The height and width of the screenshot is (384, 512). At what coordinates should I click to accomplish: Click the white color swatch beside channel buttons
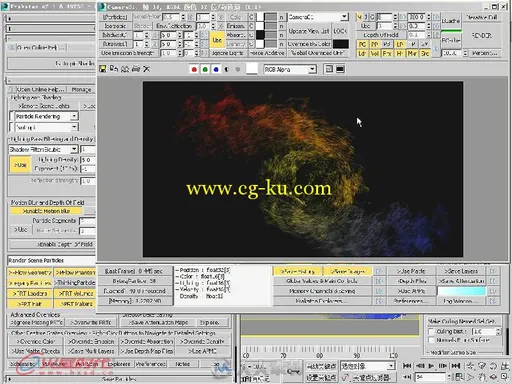point(252,69)
